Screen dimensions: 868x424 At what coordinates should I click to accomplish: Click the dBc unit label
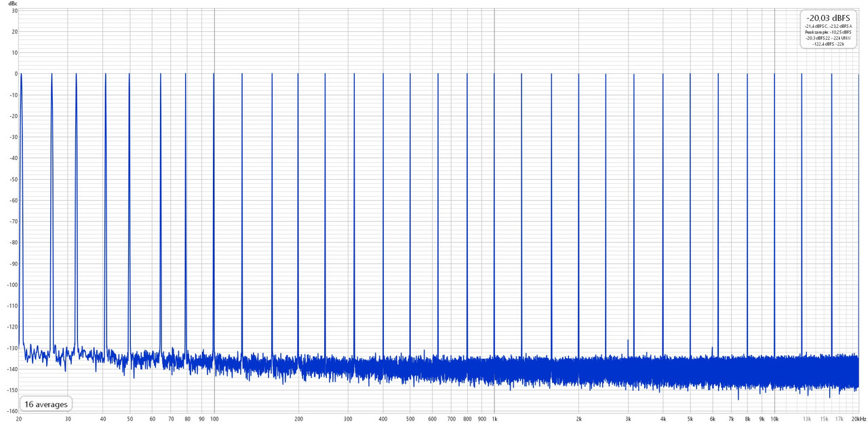tap(12, 3)
